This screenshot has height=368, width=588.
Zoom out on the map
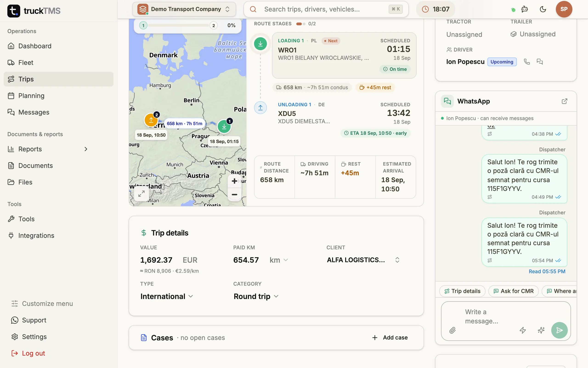pos(235,195)
